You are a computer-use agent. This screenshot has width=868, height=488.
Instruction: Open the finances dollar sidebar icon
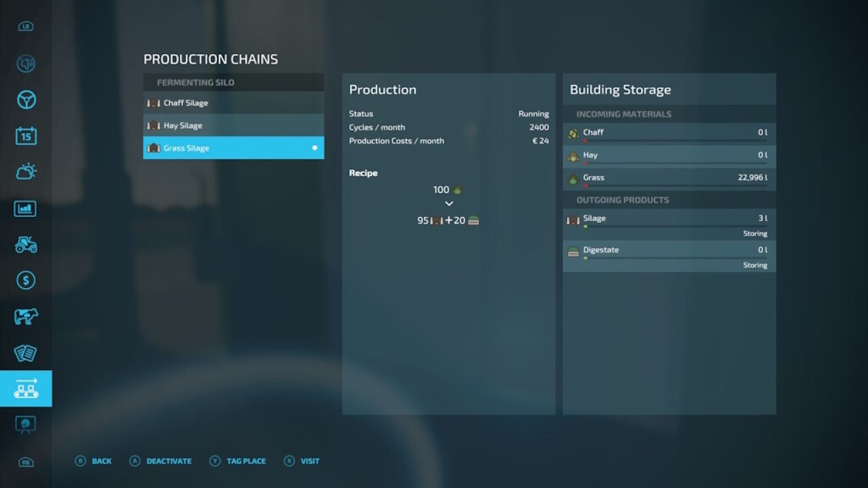click(x=26, y=281)
